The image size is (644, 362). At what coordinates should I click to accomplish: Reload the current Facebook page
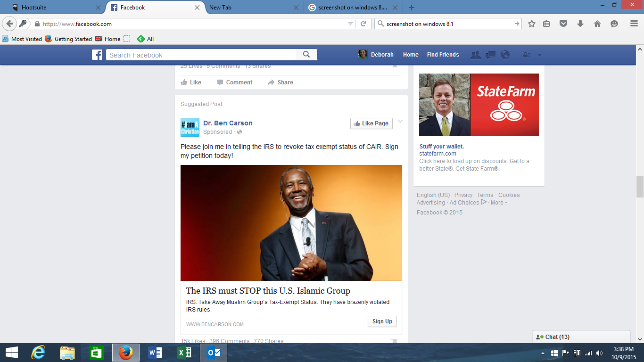coord(363,24)
